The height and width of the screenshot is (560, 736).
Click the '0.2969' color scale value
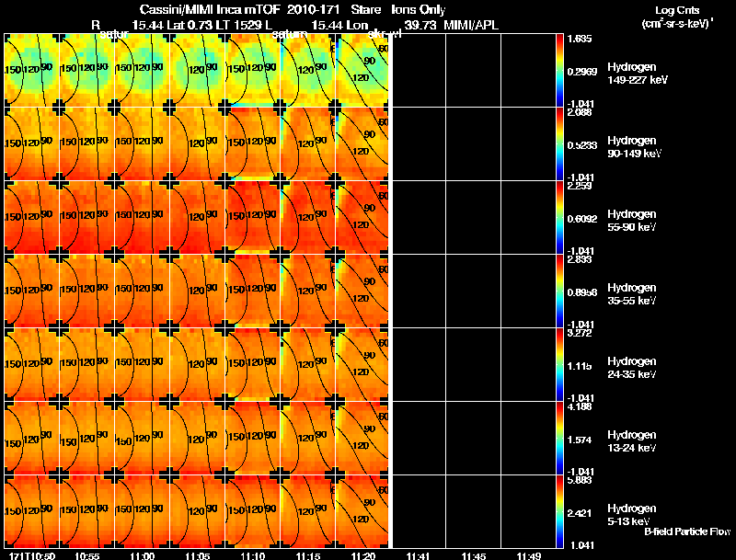[x=582, y=72]
